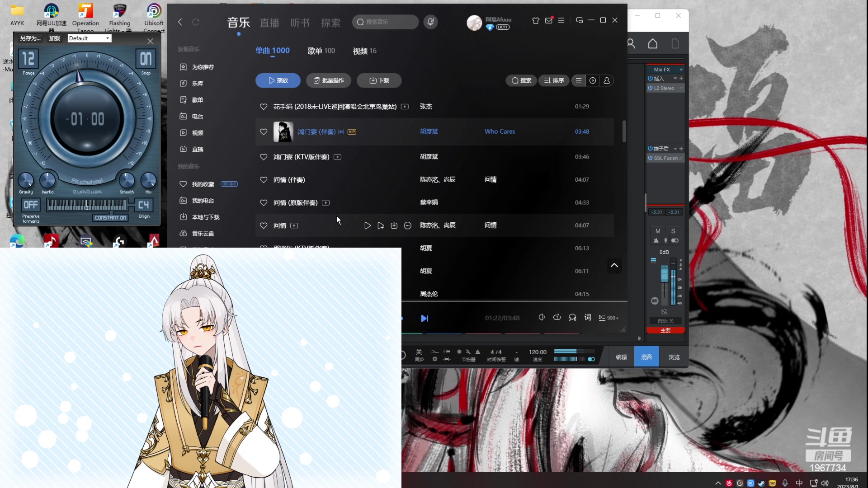Click the main channel volume fader
The width and height of the screenshot is (868, 488).
pos(664,273)
